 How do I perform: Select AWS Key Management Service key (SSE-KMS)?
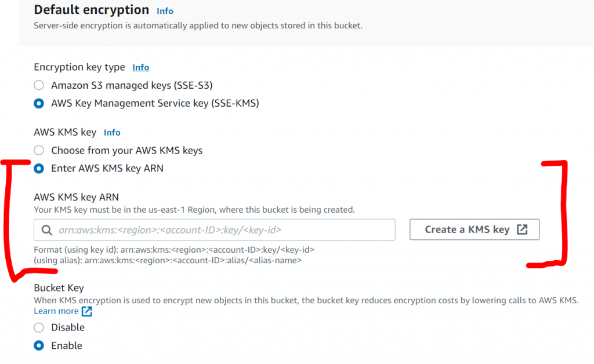(39, 103)
